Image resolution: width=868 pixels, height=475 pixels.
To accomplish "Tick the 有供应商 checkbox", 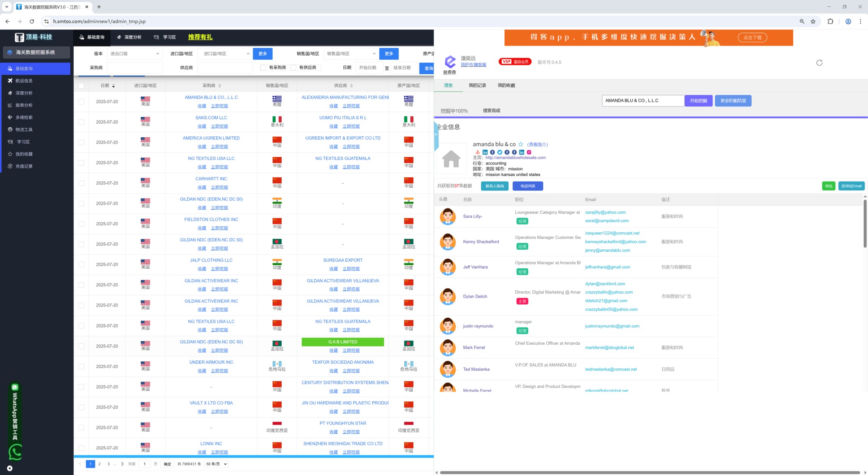I will tap(293, 68).
